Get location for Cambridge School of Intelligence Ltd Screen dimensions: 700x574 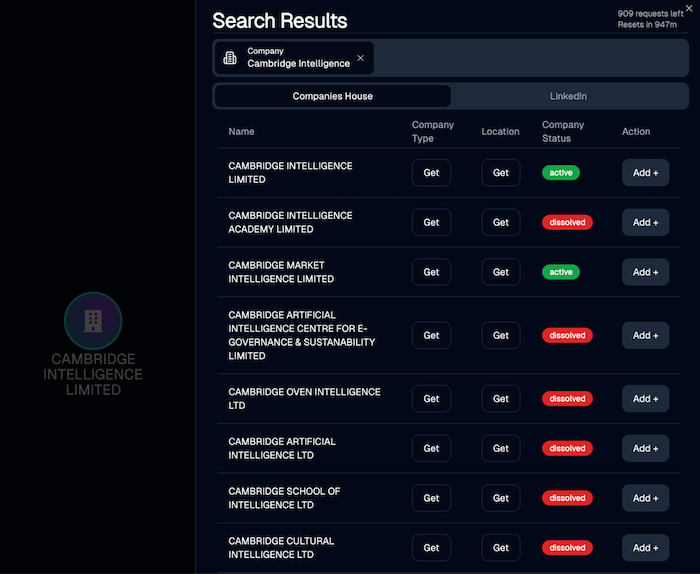pyautogui.click(x=500, y=498)
